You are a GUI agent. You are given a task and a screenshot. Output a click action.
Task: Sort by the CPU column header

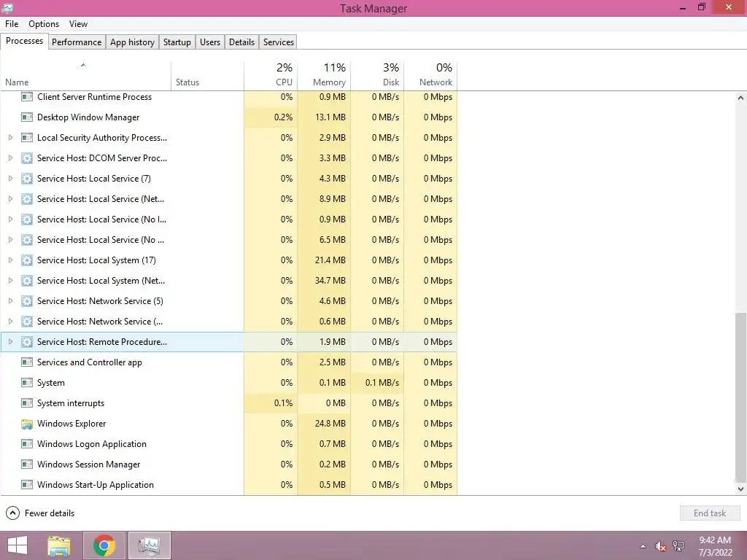point(271,76)
